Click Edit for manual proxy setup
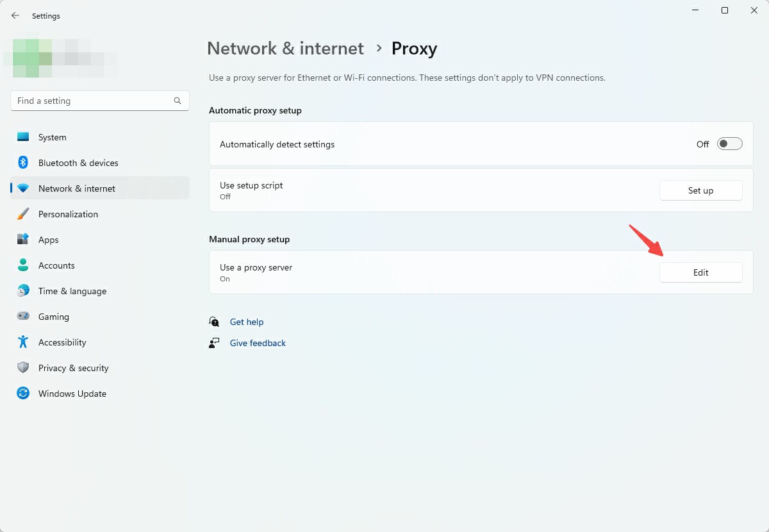Screen dimensions: 769x532 click(700, 272)
